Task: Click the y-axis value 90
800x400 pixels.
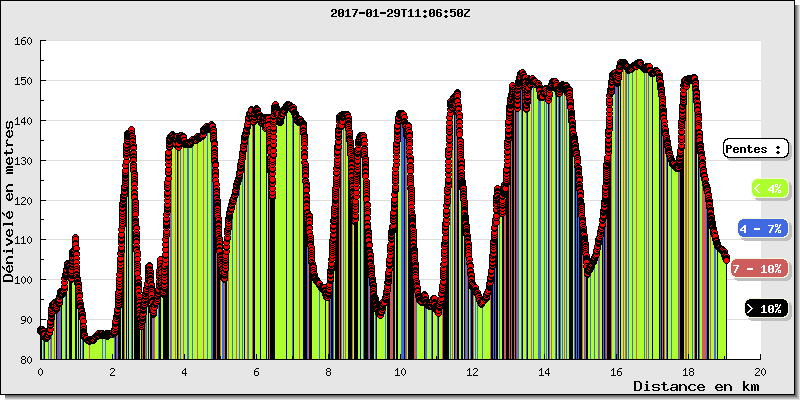Action: (x=27, y=320)
